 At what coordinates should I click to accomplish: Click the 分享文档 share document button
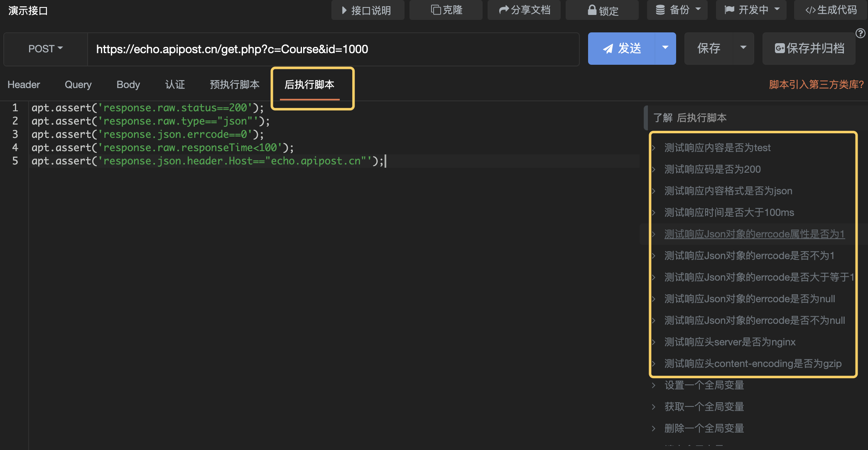coord(524,10)
